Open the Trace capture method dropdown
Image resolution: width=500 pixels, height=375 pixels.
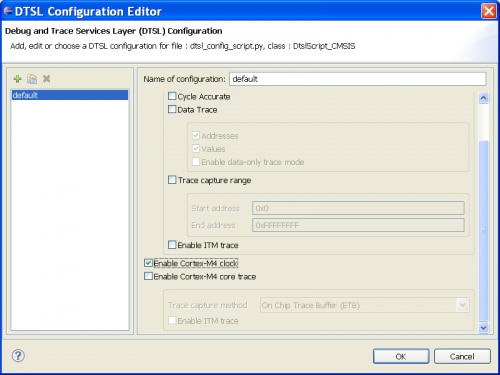tap(365, 305)
